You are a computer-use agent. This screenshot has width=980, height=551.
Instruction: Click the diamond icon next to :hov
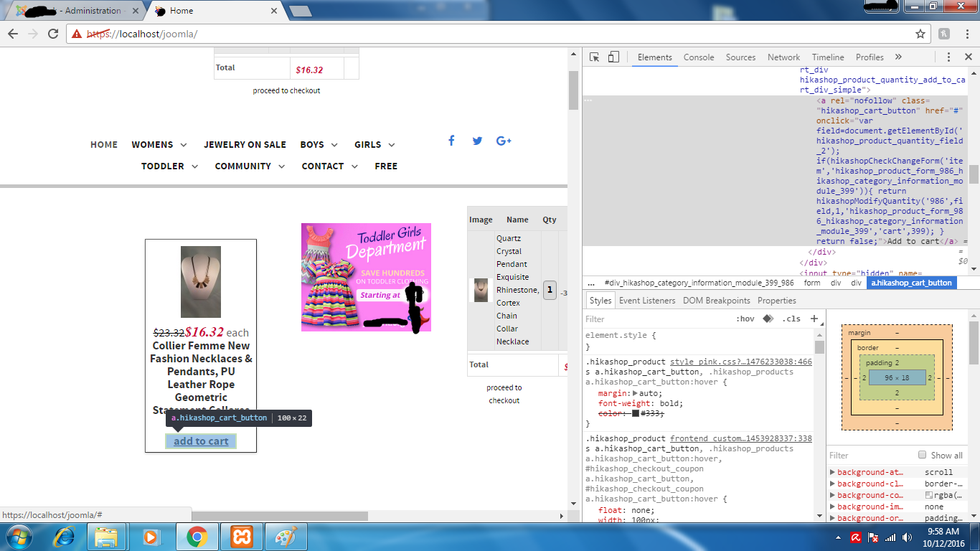(x=768, y=319)
